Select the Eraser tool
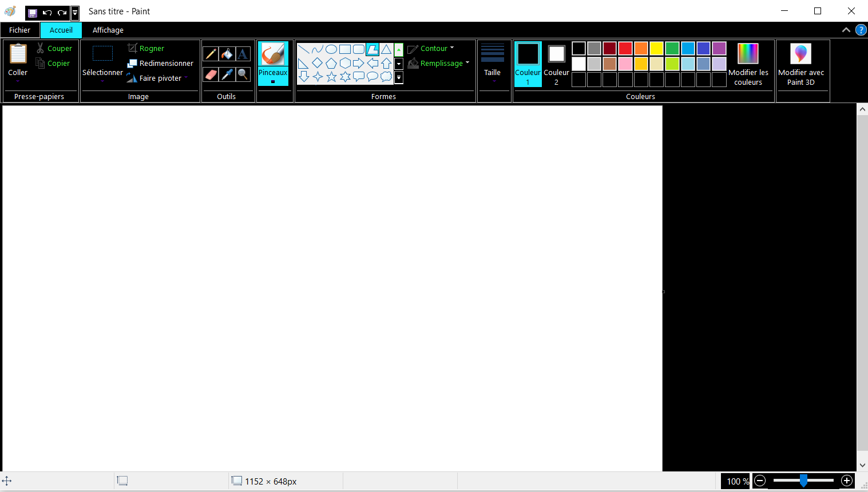This screenshot has height=492, width=868. [x=211, y=74]
